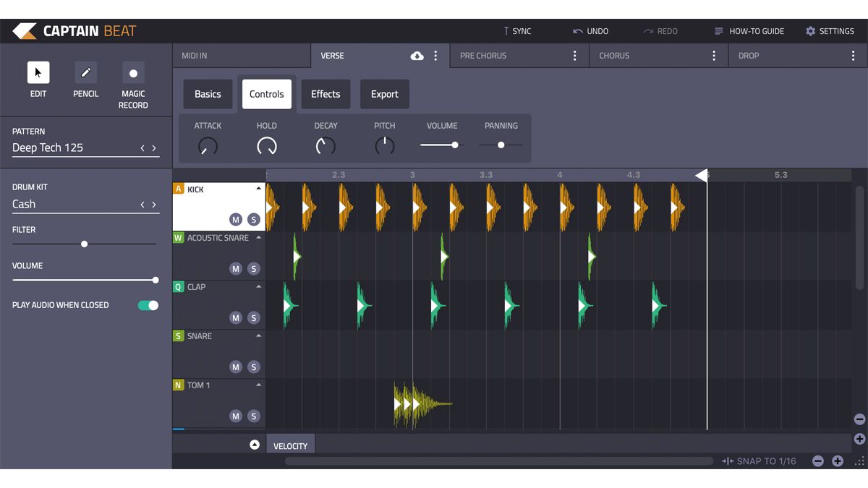The width and height of the screenshot is (868, 488).
Task: Open the Basics section
Action: click(x=208, y=94)
